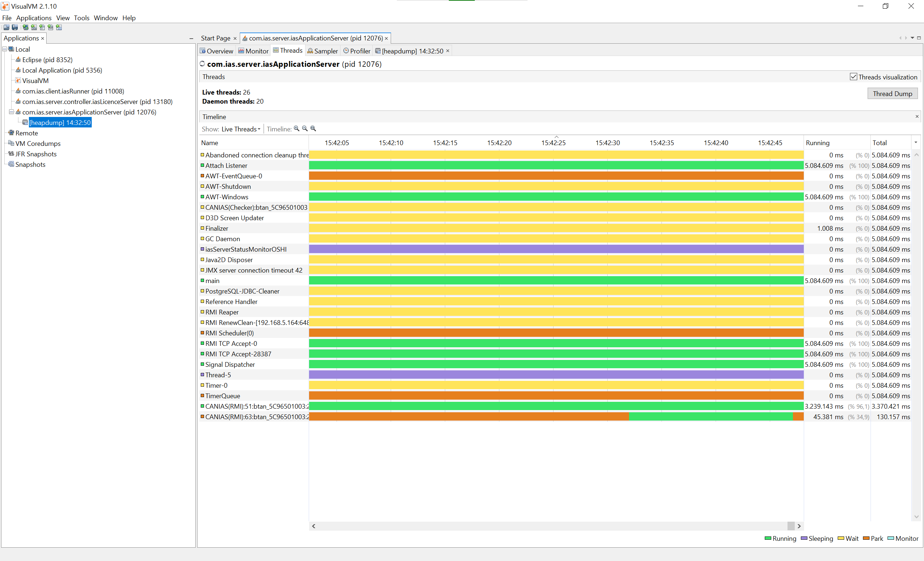Screen dimensions: 924x561
Task: Toggle the Threads visualization checkbox
Action: point(853,77)
